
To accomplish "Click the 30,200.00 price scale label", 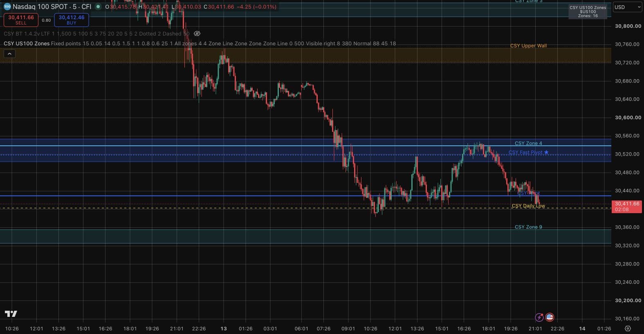I will pos(628,301).
